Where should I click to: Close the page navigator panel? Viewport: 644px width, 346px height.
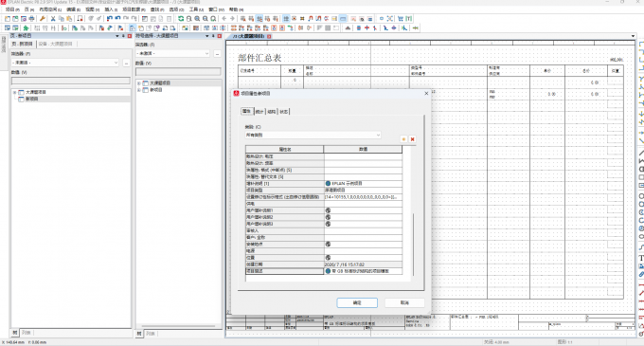point(130,36)
